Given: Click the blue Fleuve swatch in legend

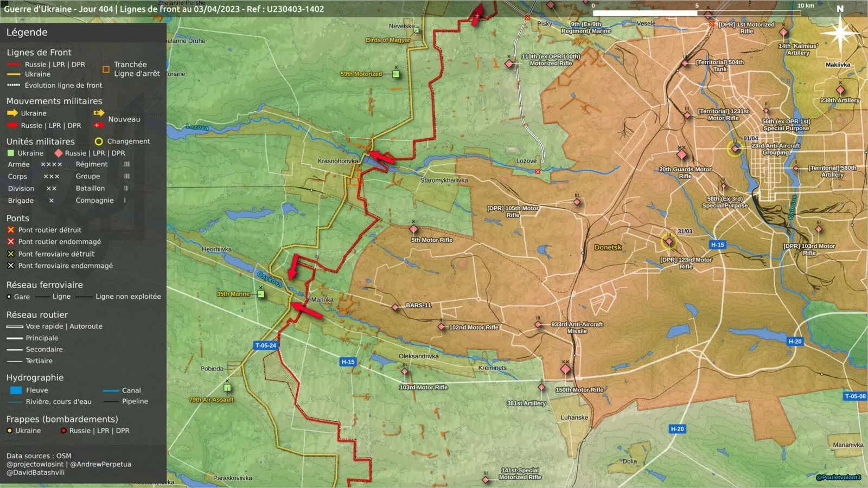Looking at the screenshot, I should click(x=16, y=390).
